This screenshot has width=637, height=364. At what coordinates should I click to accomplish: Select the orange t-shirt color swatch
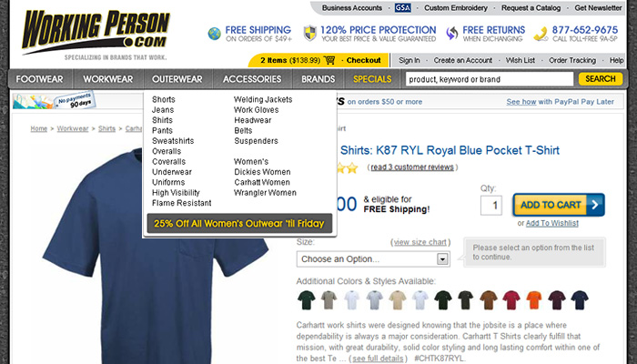click(x=534, y=300)
